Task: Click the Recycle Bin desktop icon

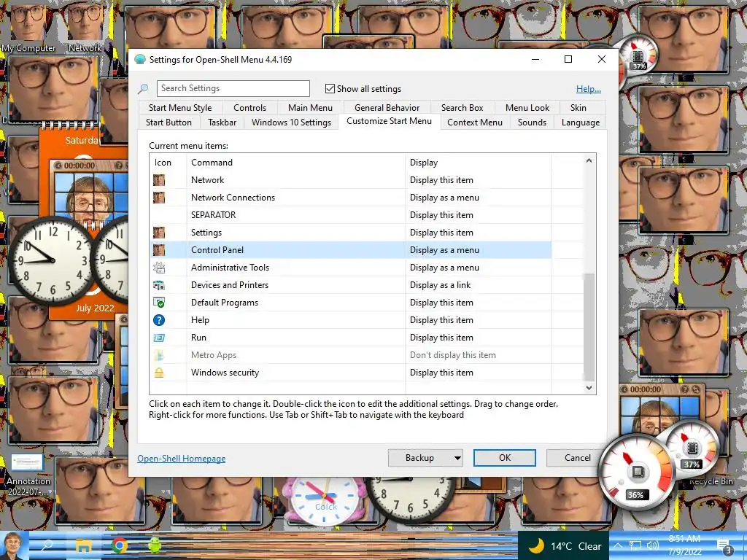Action: [x=710, y=481]
